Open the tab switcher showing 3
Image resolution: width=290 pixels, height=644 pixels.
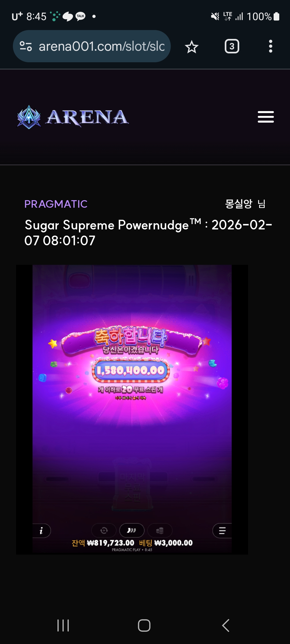[x=232, y=46]
